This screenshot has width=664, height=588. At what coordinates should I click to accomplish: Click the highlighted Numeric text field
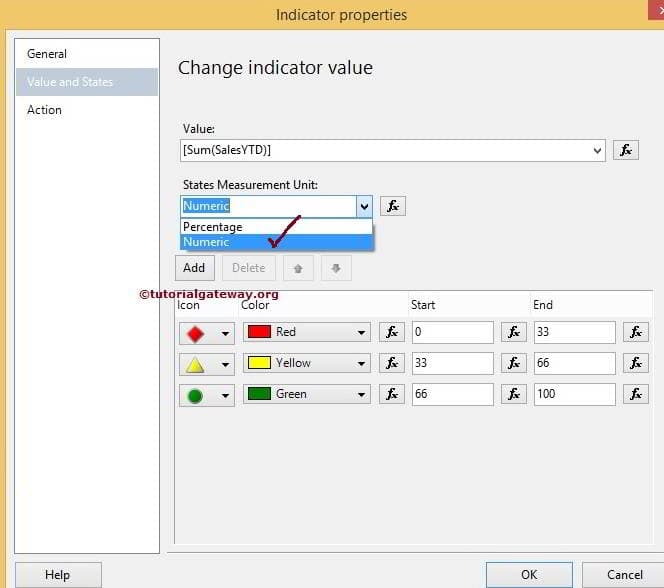(268, 206)
